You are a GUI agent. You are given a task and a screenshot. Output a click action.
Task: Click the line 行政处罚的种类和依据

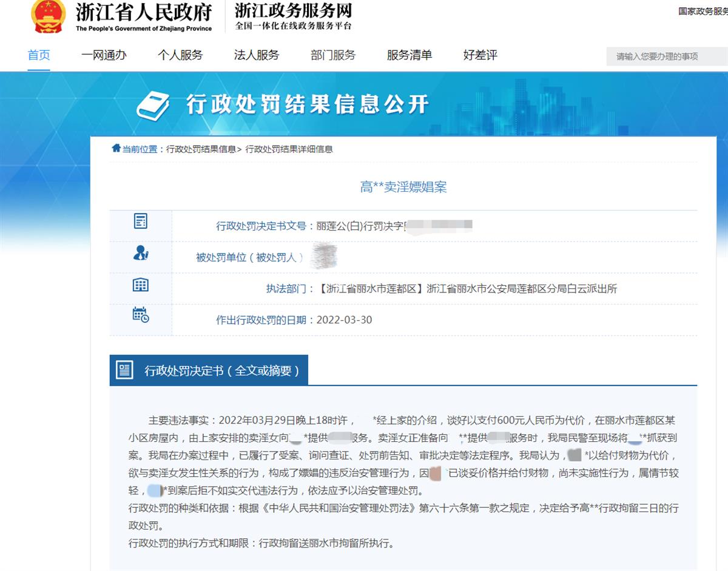pos(403,517)
